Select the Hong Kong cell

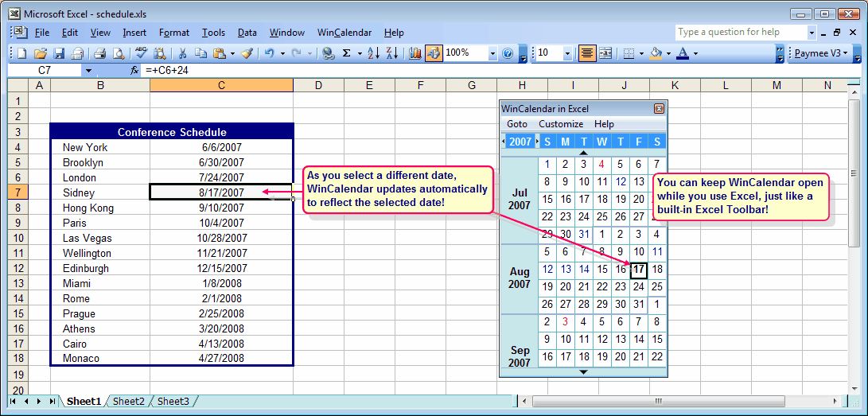99,208
